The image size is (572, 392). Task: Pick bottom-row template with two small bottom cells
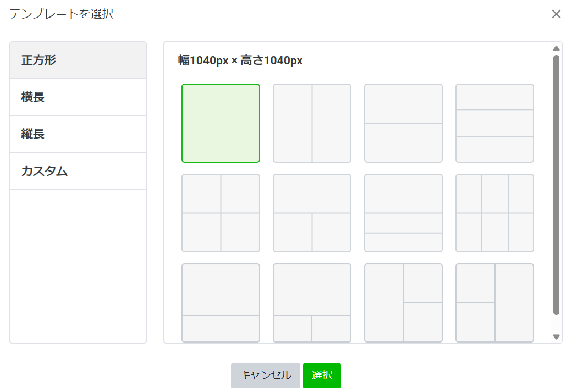tap(312, 302)
